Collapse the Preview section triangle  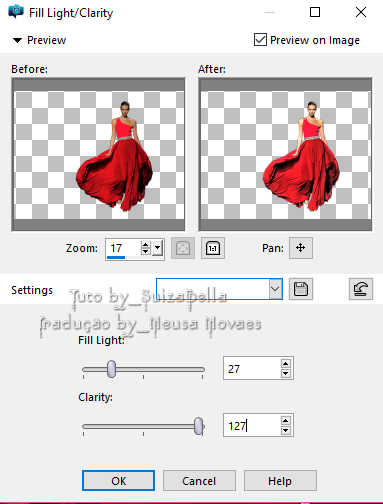[x=17, y=40]
